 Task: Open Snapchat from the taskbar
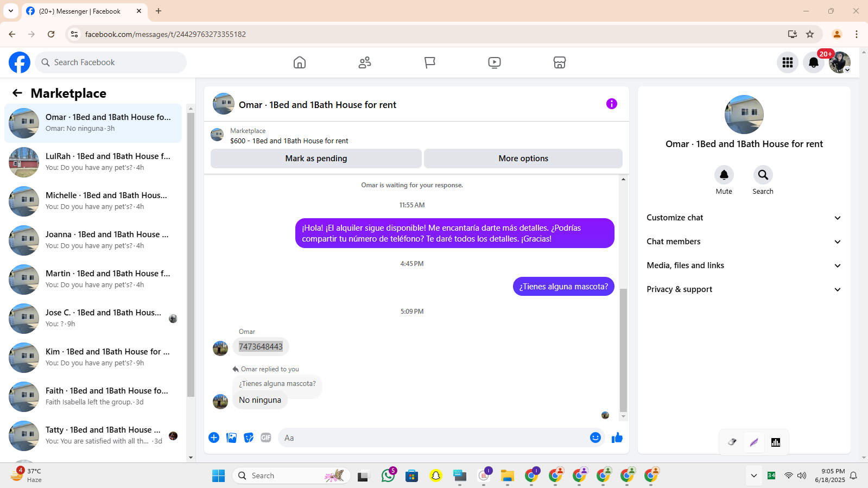tap(436, 476)
